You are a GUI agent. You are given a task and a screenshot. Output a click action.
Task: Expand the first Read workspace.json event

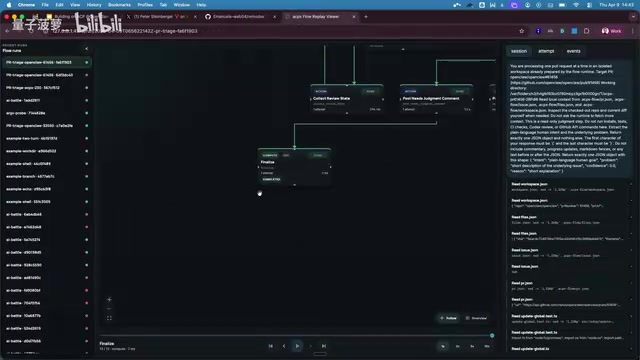coord(570,187)
